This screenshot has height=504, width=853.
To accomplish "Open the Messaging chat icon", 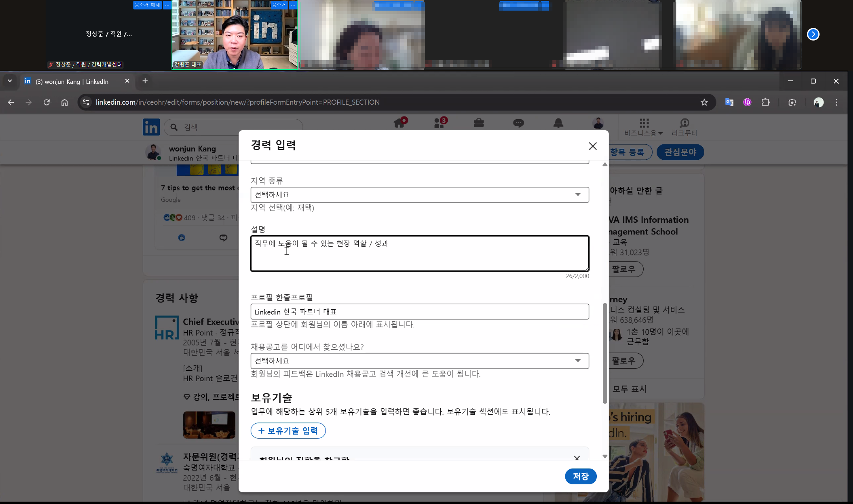I will (x=518, y=124).
